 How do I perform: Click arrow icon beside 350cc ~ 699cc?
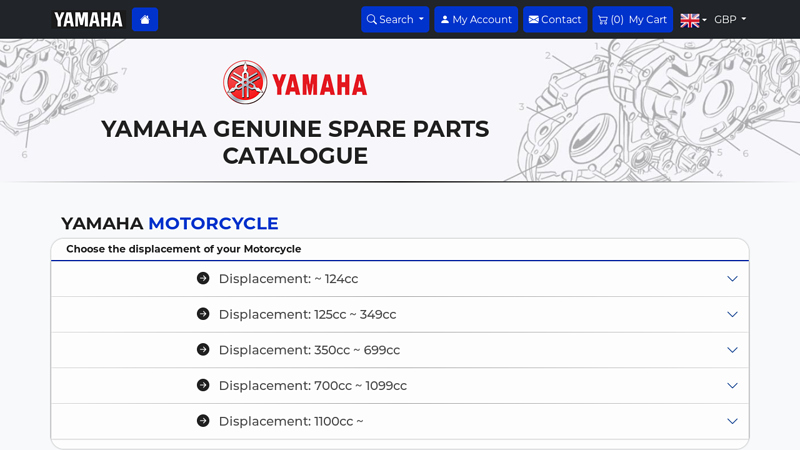click(203, 349)
